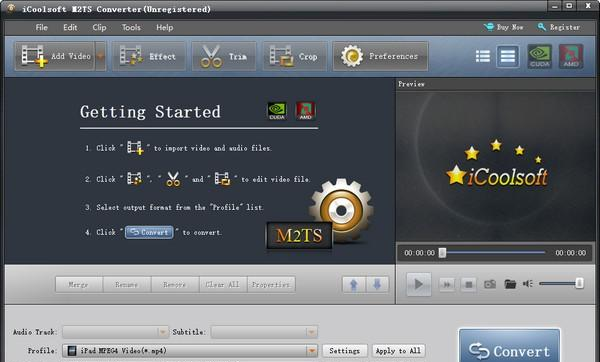Open the Tools menu
The image size is (600, 362).
pos(131,28)
